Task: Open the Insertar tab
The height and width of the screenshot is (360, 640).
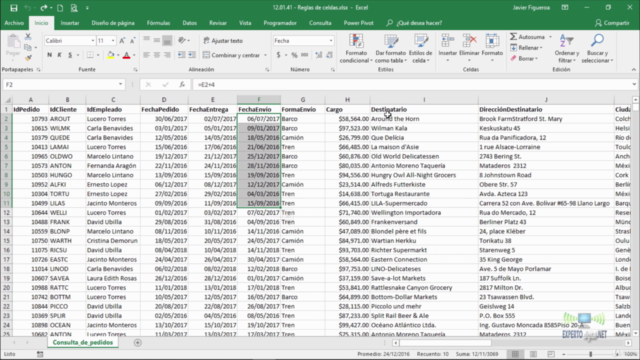Action: [70, 23]
